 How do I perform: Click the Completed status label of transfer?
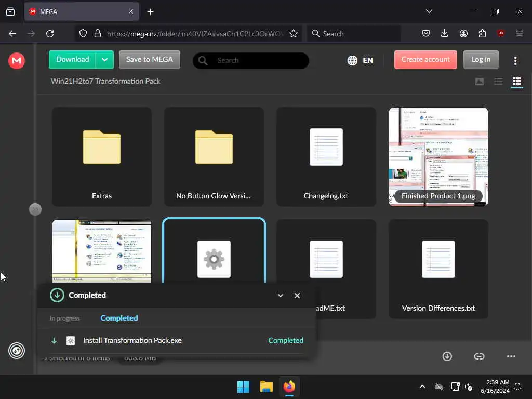coord(286,340)
